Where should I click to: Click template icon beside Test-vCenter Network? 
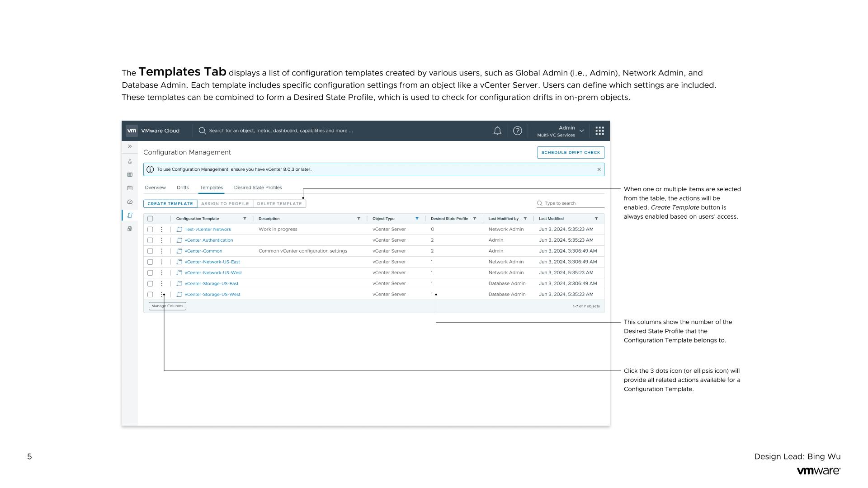pyautogui.click(x=179, y=229)
